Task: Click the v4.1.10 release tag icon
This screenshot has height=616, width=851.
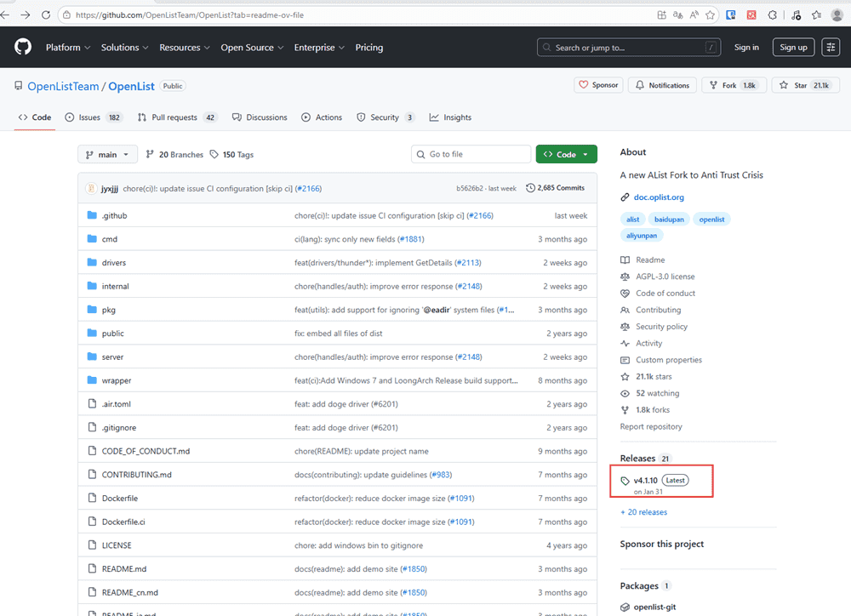Action: point(626,481)
